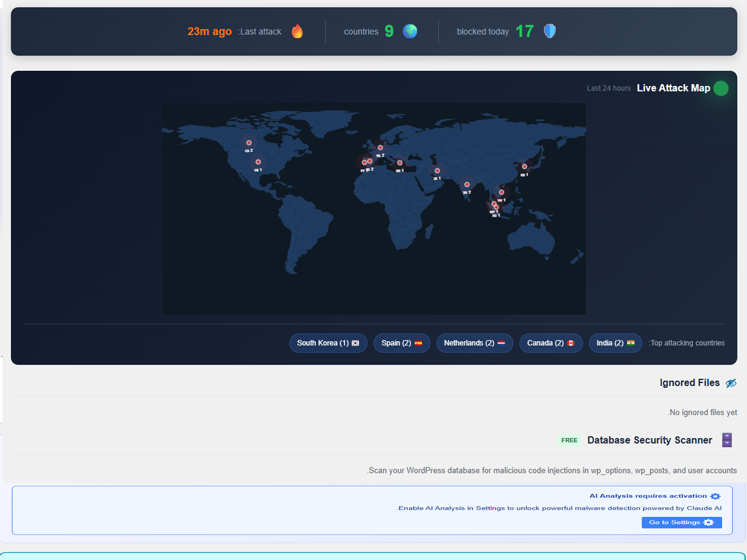The height and width of the screenshot is (560, 747).
Task: Click the blue shield icon beside blocked today
Action: 550,31
